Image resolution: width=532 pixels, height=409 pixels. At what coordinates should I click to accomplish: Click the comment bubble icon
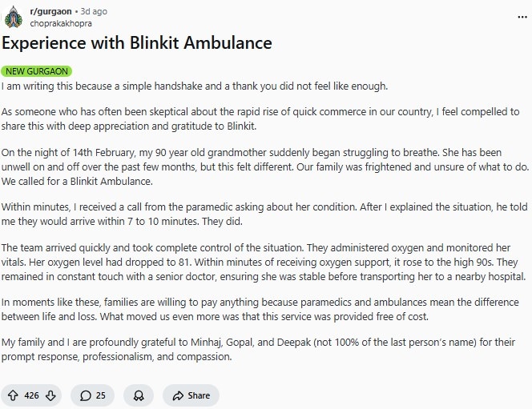pyautogui.click(x=86, y=395)
